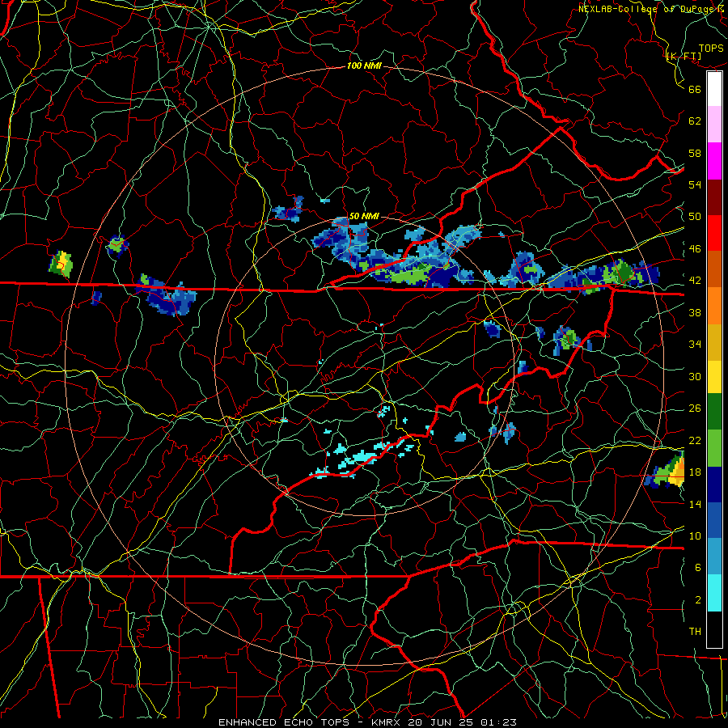Click the '26' legend value
Image resolution: width=728 pixels, height=728 pixels.
coord(695,408)
